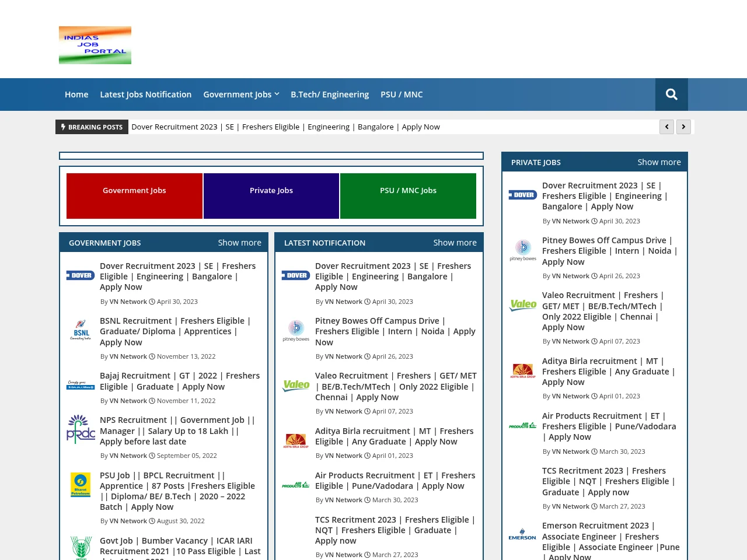Screen dimensions: 747x560
Task: Open Air Products logo in Private Jobs
Action: tap(523, 425)
